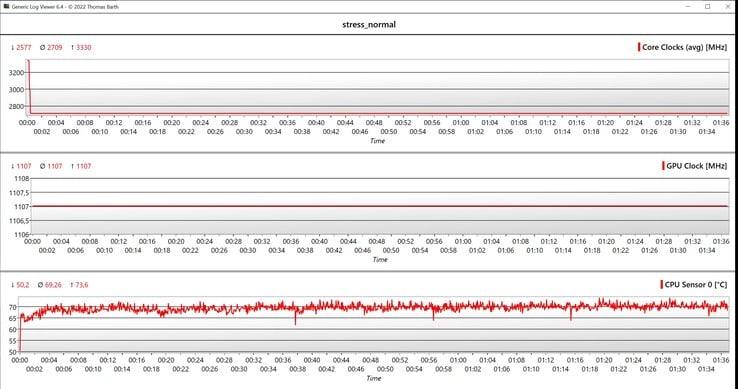Click the CPU Sensor average value 69,26
The image size is (738, 389).
53,285
